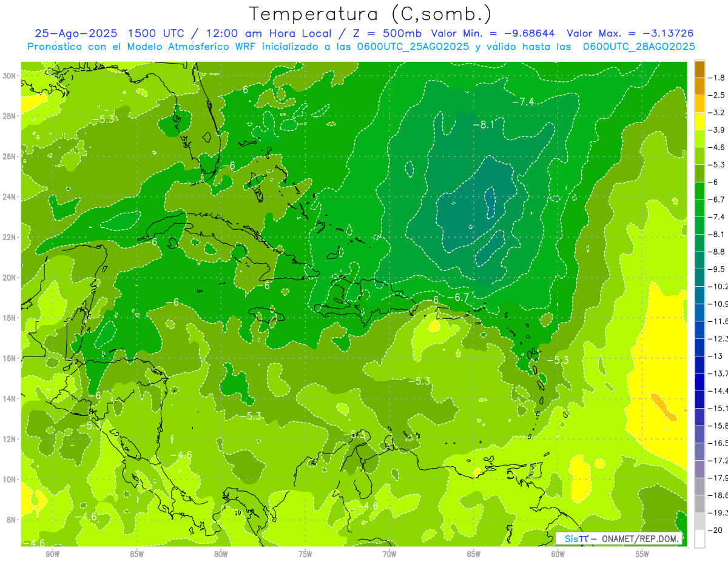Click the '18N' latitude label
Viewport: 728px width, 562px height.
[10, 318]
